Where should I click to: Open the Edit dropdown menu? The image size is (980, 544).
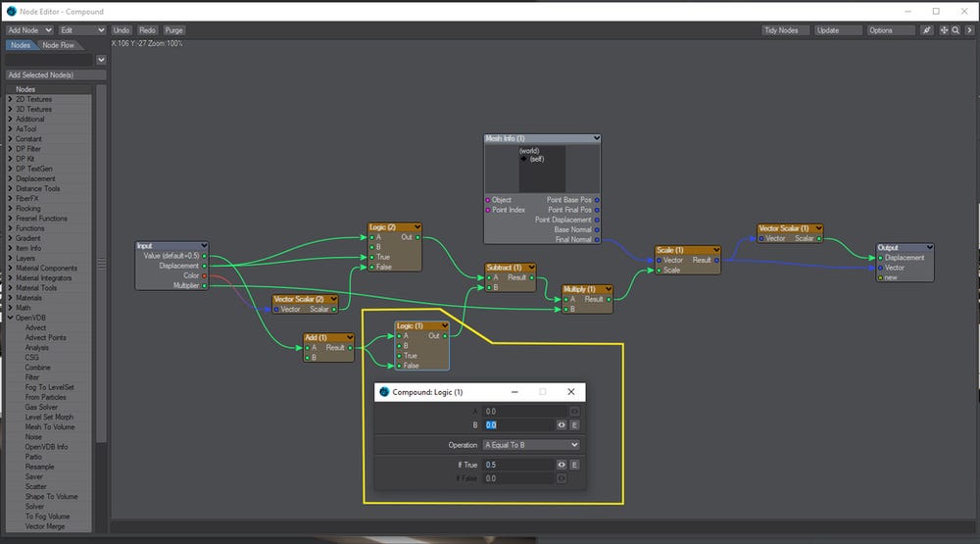(x=82, y=30)
